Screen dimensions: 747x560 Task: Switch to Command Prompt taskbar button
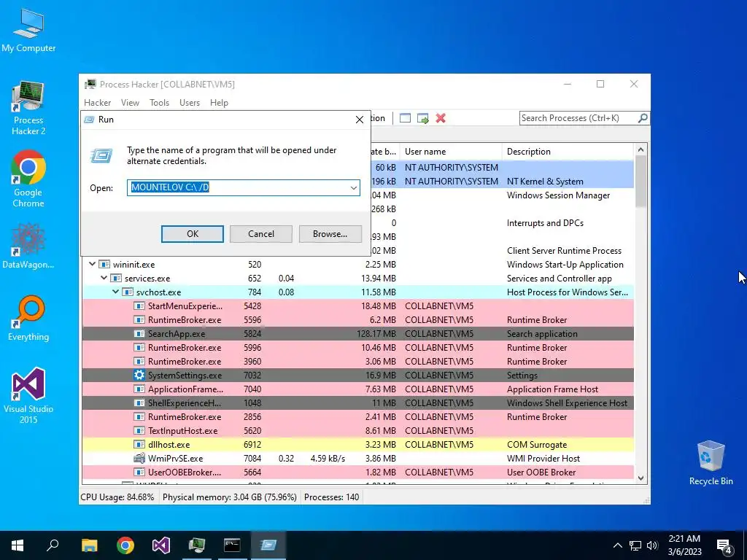[x=233, y=545]
